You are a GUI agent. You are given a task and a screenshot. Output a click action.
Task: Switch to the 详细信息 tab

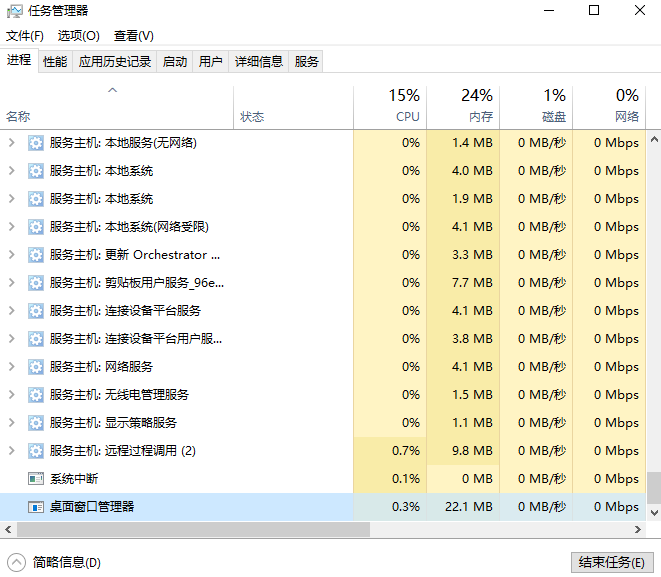pos(259,62)
